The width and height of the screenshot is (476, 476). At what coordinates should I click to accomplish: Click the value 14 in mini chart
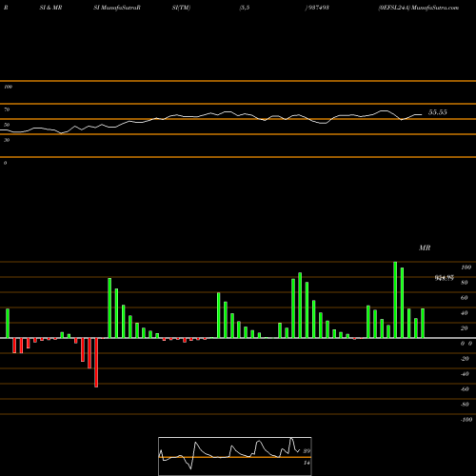point(307,463)
